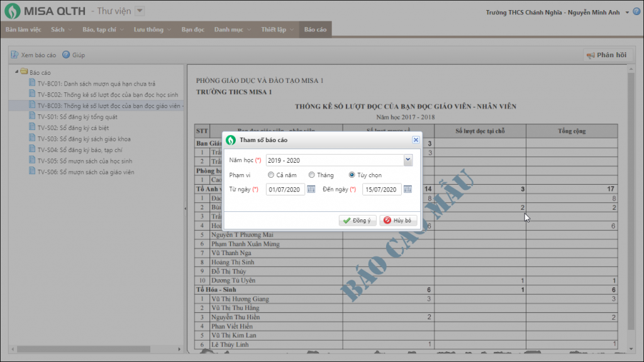Select the Tháng radio option

pyautogui.click(x=312, y=175)
